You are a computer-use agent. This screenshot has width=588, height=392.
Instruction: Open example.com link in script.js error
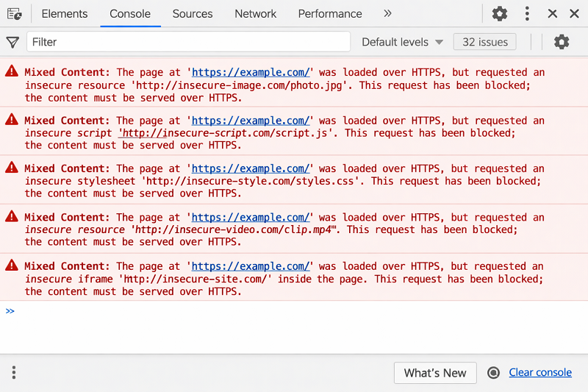251,121
